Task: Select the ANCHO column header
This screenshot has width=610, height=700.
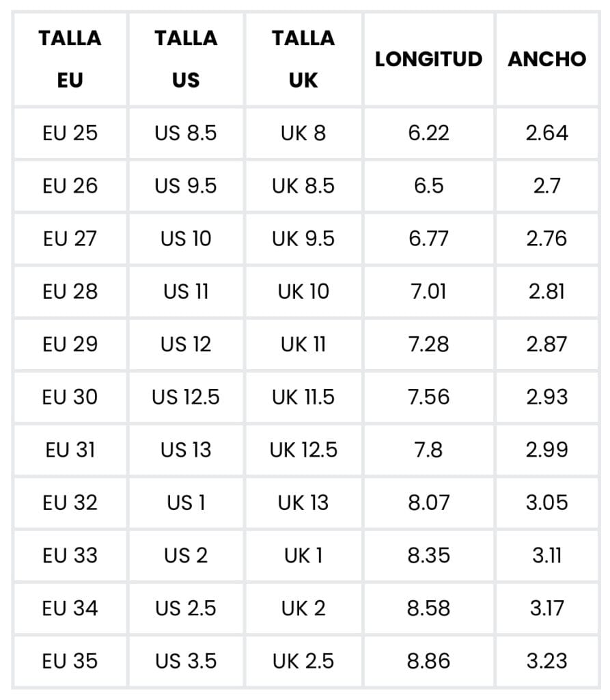Action: pos(546,59)
